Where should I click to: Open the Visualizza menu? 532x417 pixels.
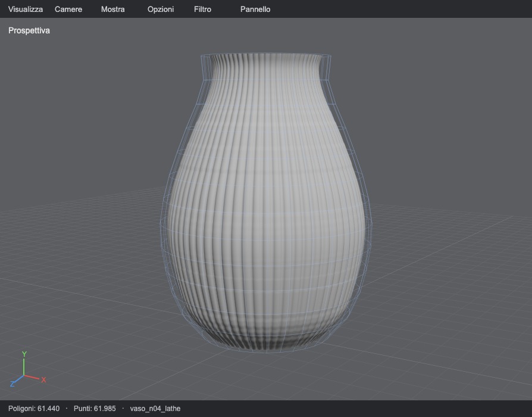(26, 9)
